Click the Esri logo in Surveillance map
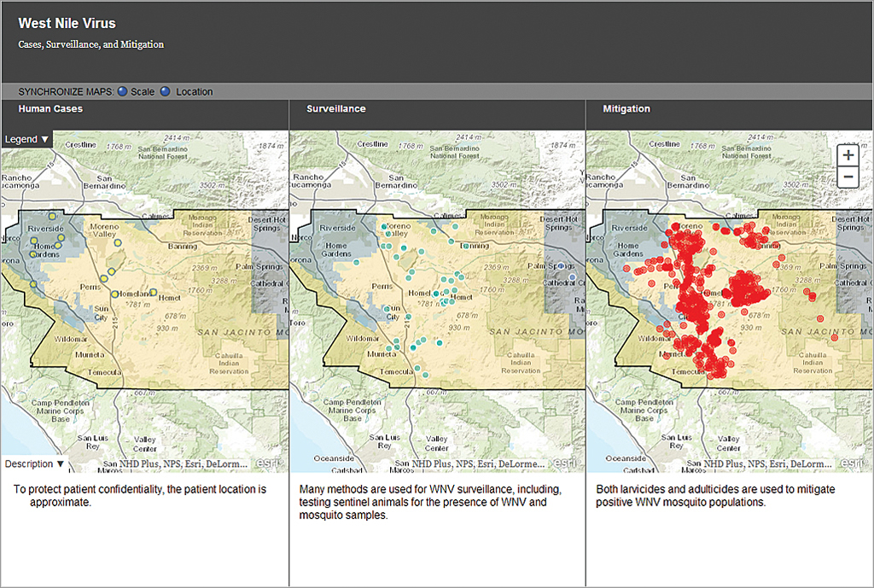 point(564,463)
